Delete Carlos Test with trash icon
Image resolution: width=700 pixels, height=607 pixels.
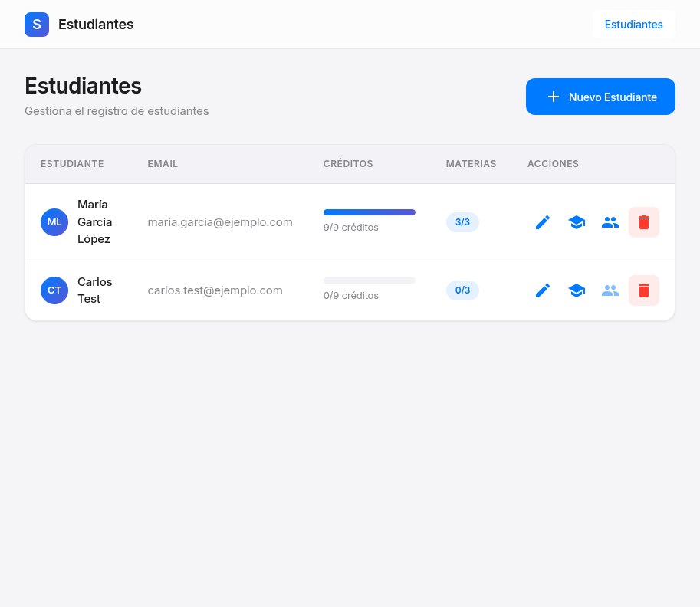pos(644,290)
